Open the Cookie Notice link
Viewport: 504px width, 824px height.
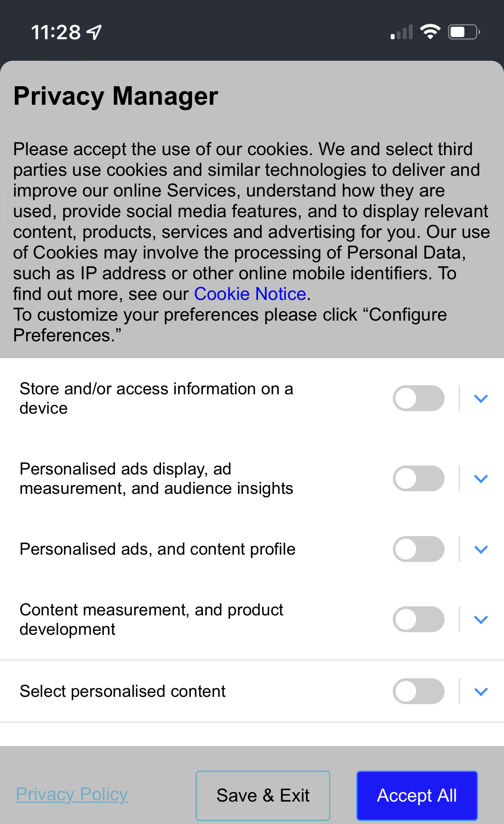point(250,294)
